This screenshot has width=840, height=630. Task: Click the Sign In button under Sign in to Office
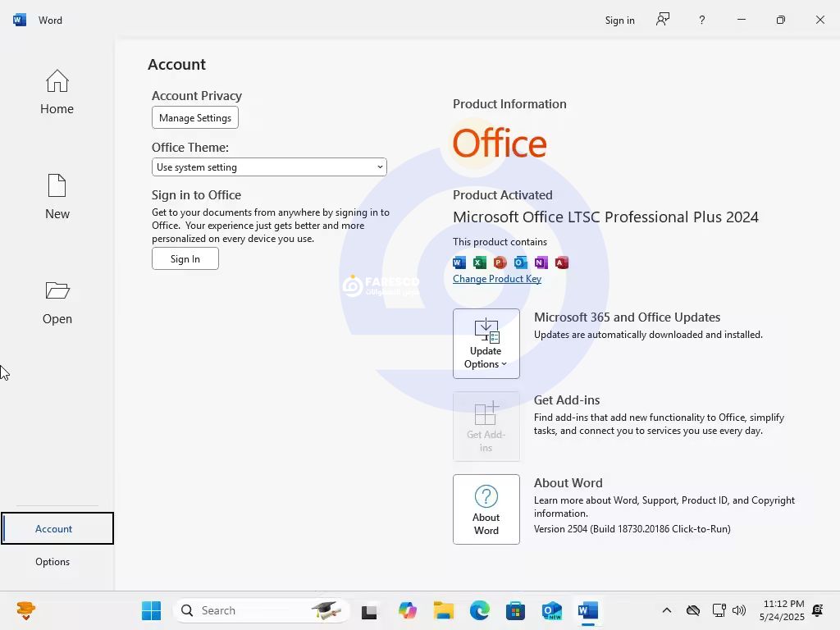coord(185,258)
